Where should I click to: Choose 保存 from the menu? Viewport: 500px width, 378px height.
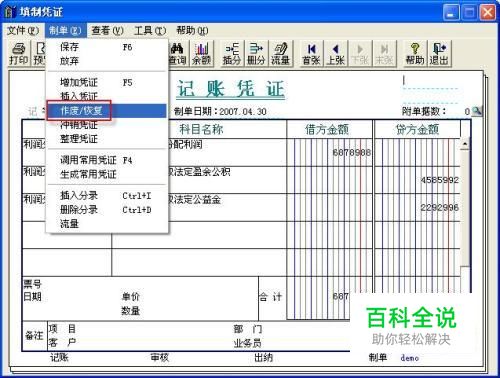[107, 47]
